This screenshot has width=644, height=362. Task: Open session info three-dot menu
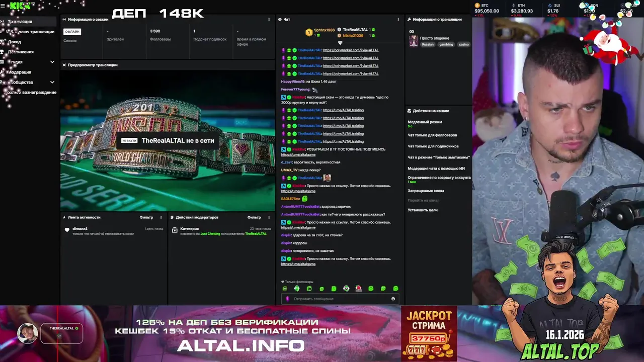[x=269, y=20]
